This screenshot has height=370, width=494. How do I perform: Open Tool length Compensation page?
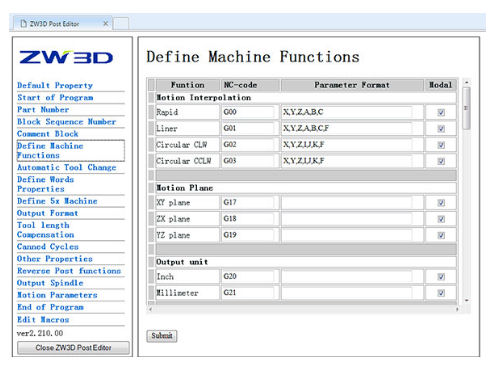45,230
